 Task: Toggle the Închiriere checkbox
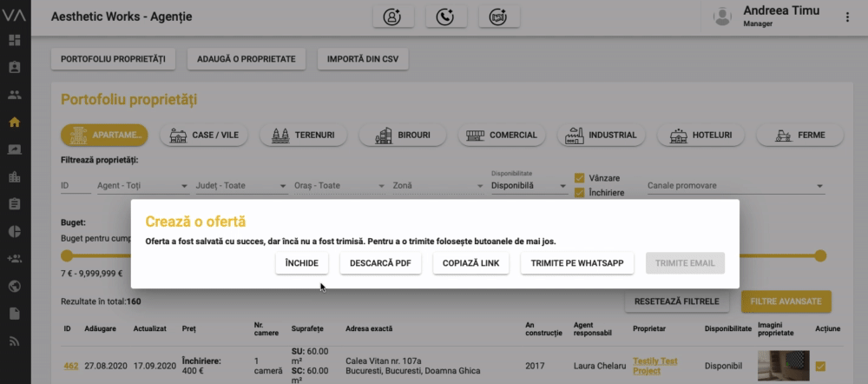point(580,193)
